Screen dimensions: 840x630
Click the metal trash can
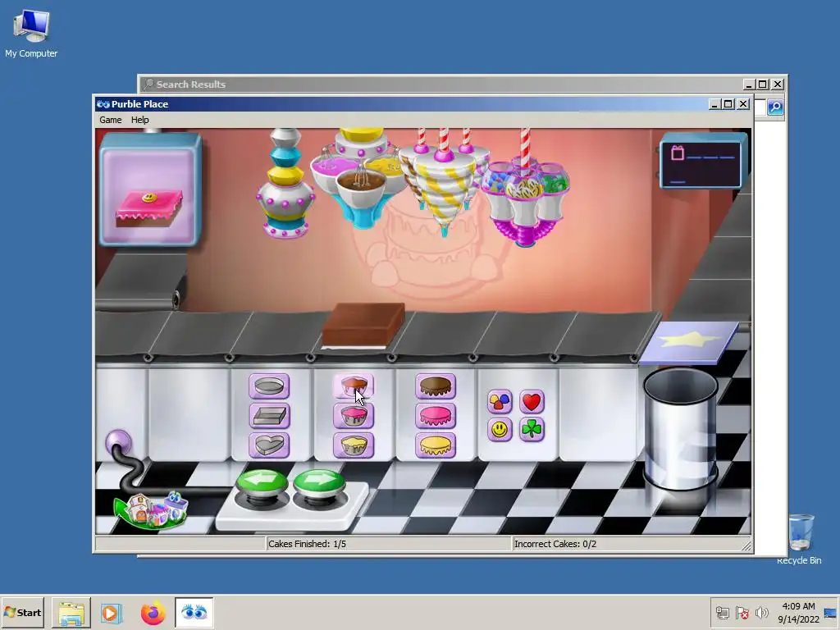pos(680,428)
